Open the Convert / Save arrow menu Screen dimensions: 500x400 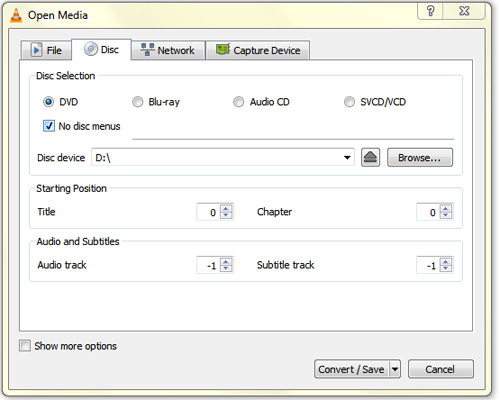coord(395,369)
